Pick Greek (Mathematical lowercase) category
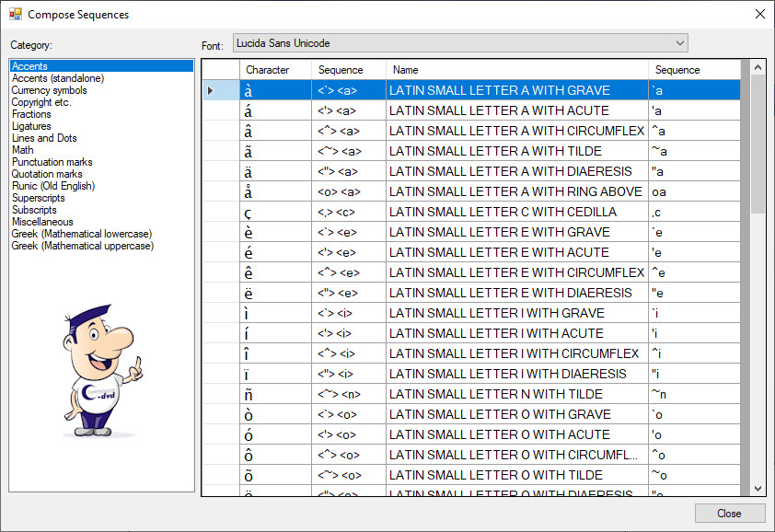775x532 pixels. (x=82, y=234)
